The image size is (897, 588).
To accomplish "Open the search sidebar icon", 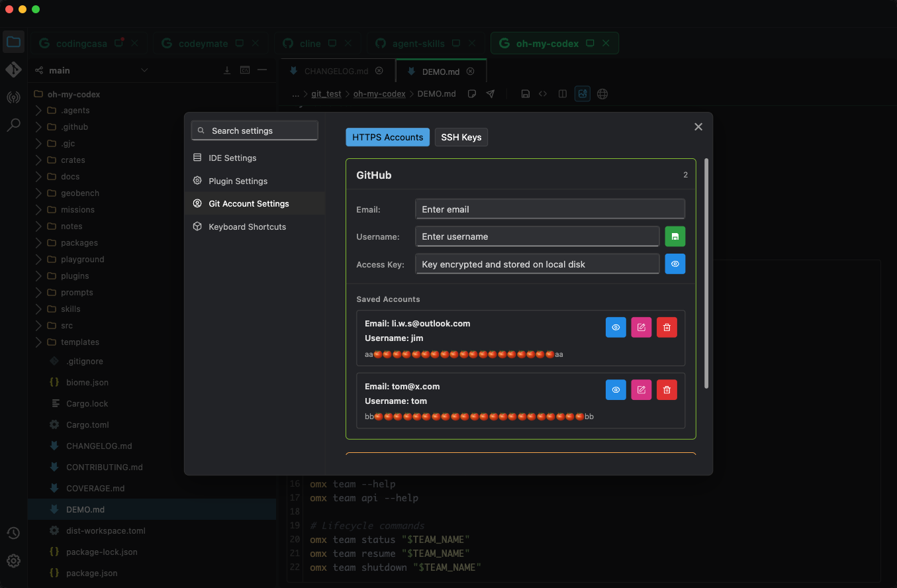I will coord(13,124).
